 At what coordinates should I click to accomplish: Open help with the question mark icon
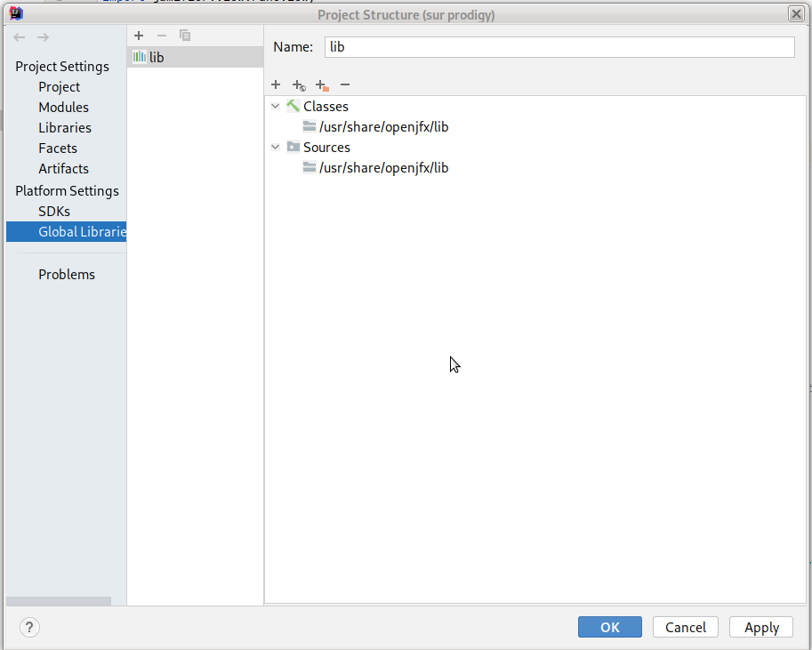click(x=29, y=628)
